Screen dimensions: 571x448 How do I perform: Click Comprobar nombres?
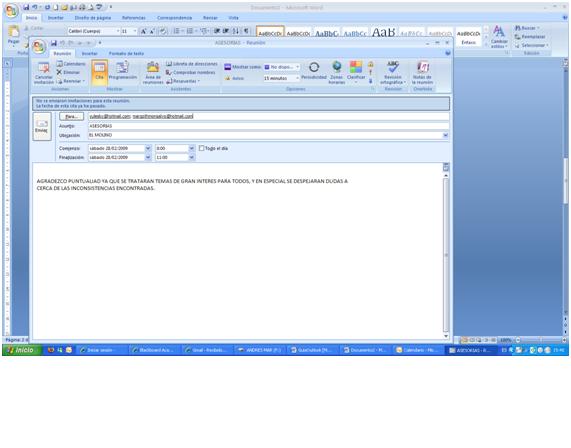[x=190, y=72]
